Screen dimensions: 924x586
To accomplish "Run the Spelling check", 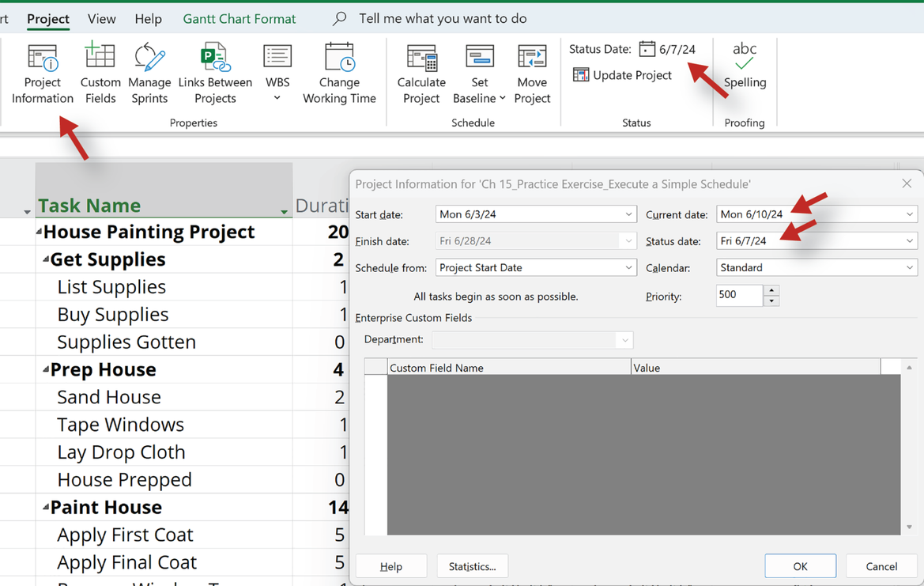I will pos(745,66).
